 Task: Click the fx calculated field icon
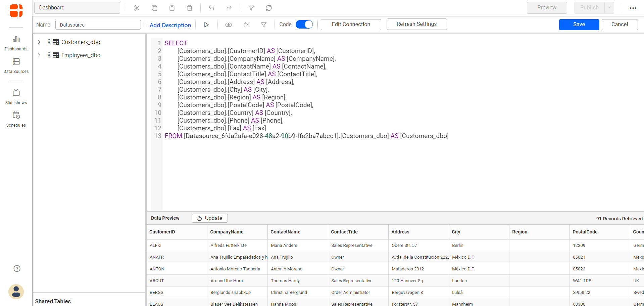click(246, 25)
